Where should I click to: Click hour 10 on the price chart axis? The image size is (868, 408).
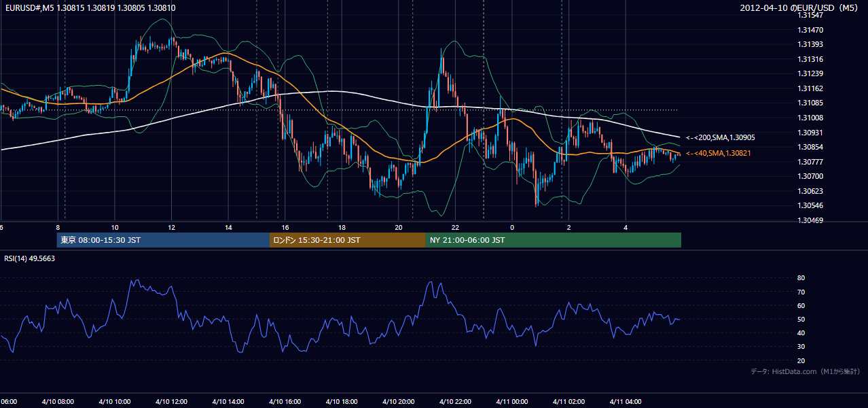114,228
